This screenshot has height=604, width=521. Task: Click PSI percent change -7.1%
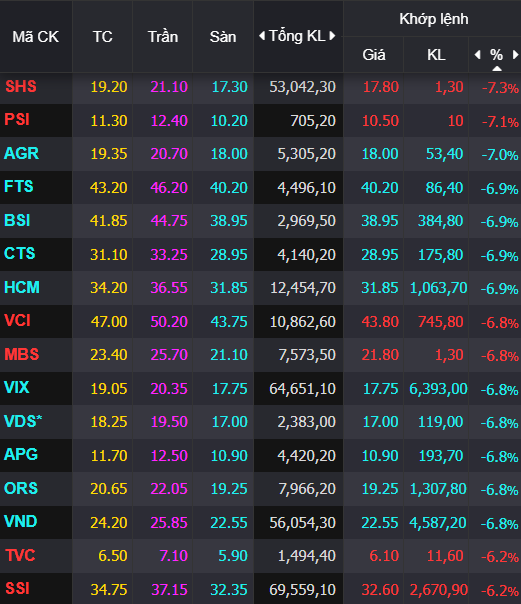[x=500, y=122]
